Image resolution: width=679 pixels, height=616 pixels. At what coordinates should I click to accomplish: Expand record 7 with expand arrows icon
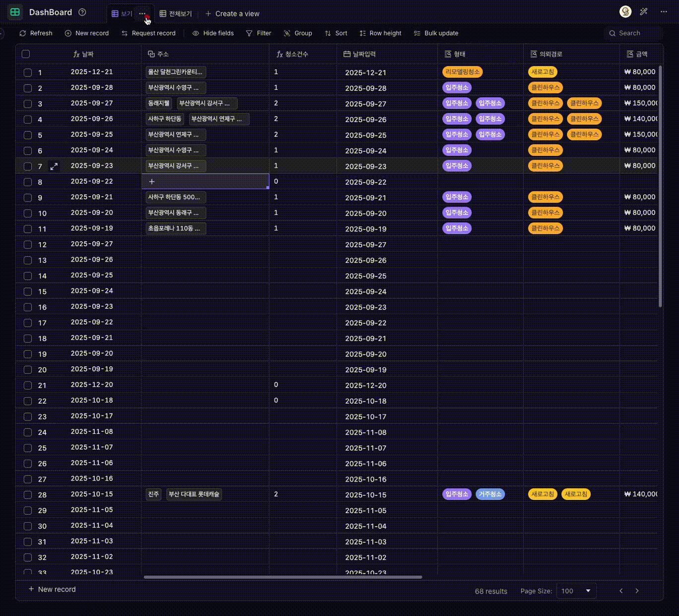[x=54, y=166]
